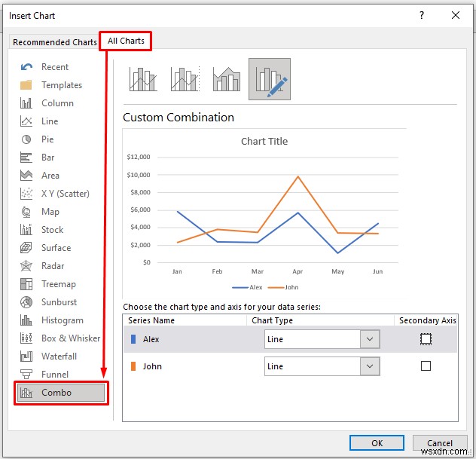Click the Apr axis label in preview
The height and width of the screenshot is (459, 476).
(297, 271)
